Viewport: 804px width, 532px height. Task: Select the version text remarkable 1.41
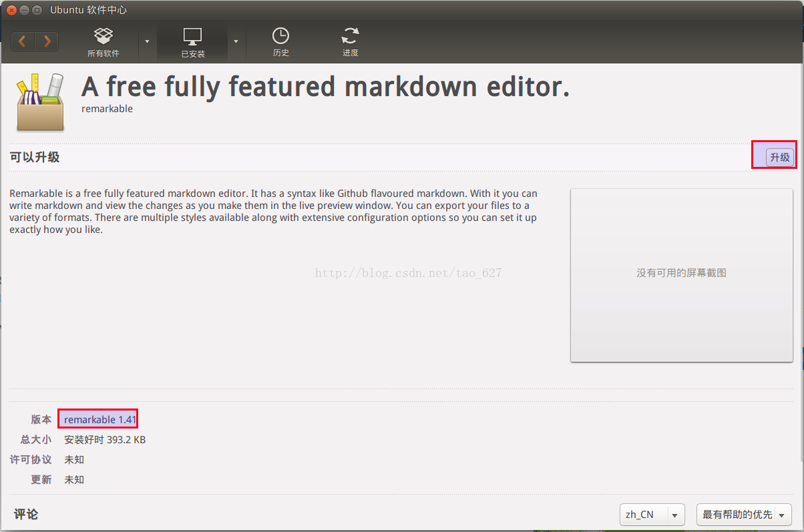[x=100, y=419]
